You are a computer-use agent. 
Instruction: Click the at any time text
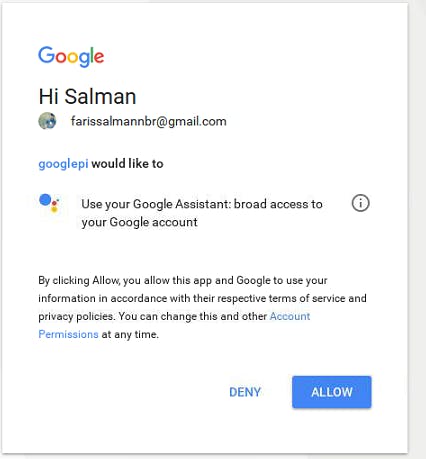pos(130,334)
